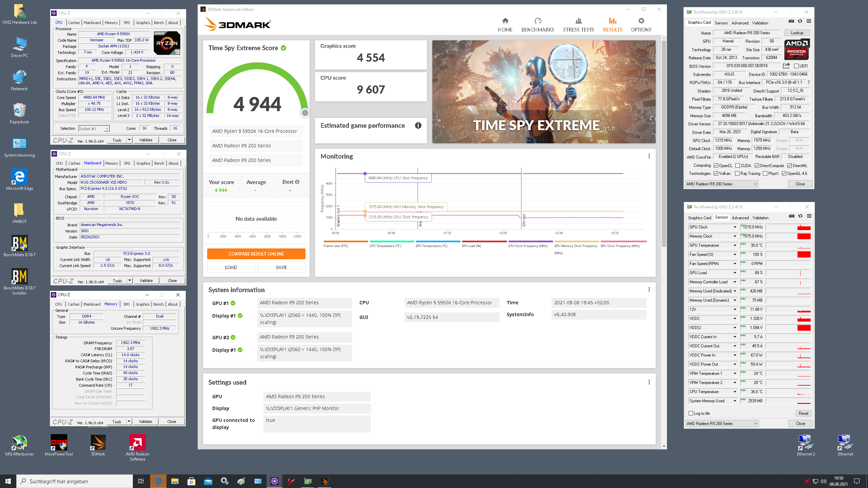Open the VDDC Power In sensor dropdown arrow
Screen dimensions: 868x488
pos(735,355)
